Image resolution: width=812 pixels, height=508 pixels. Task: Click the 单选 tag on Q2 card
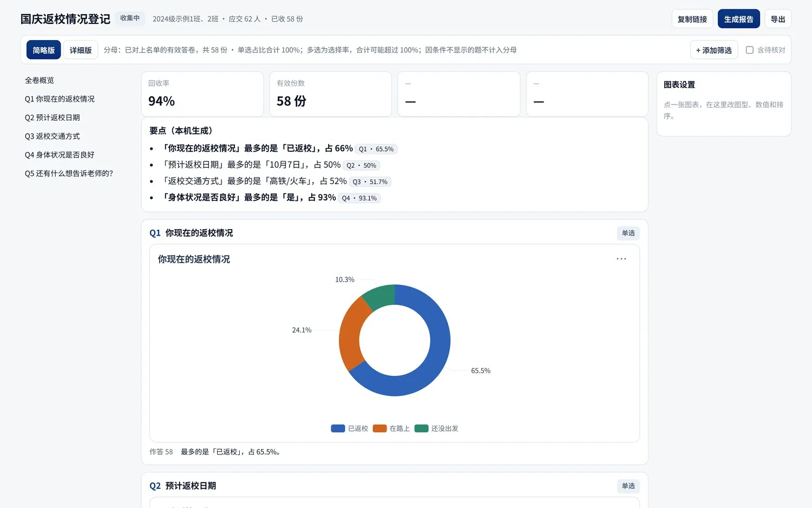628,486
